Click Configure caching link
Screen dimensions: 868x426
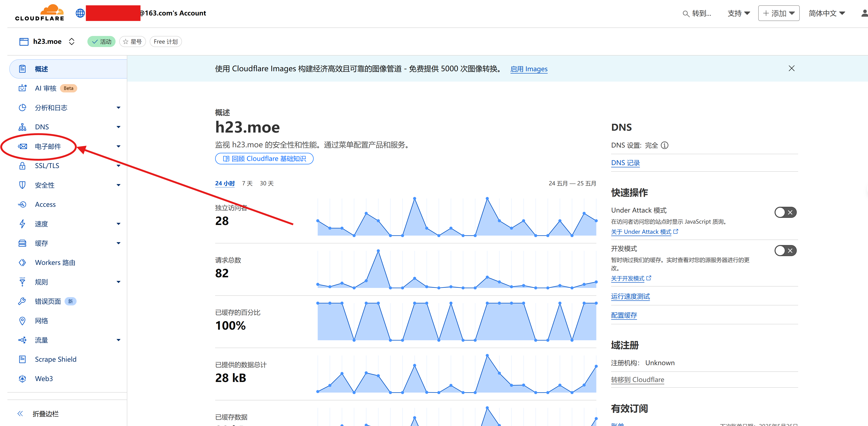point(624,316)
